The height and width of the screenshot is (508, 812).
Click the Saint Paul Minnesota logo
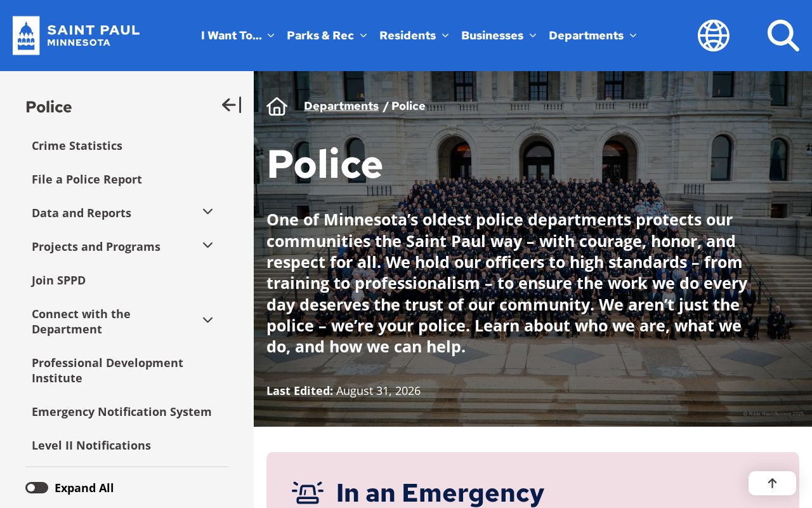pyautogui.click(x=76, y=36)
